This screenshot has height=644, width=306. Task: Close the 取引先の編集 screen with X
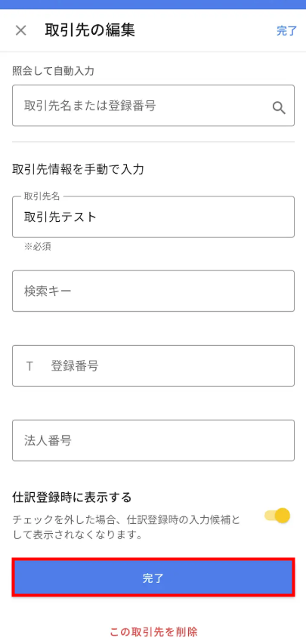20,30
